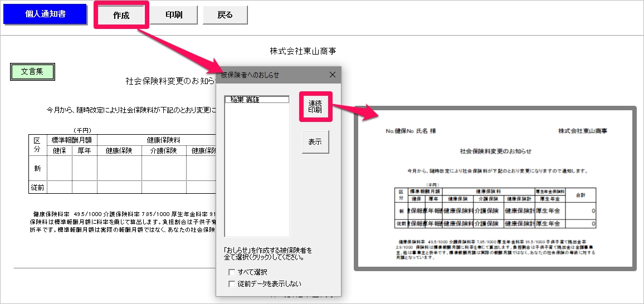Close the 被保険者へのおしらせ dialog

coord(333,75)
